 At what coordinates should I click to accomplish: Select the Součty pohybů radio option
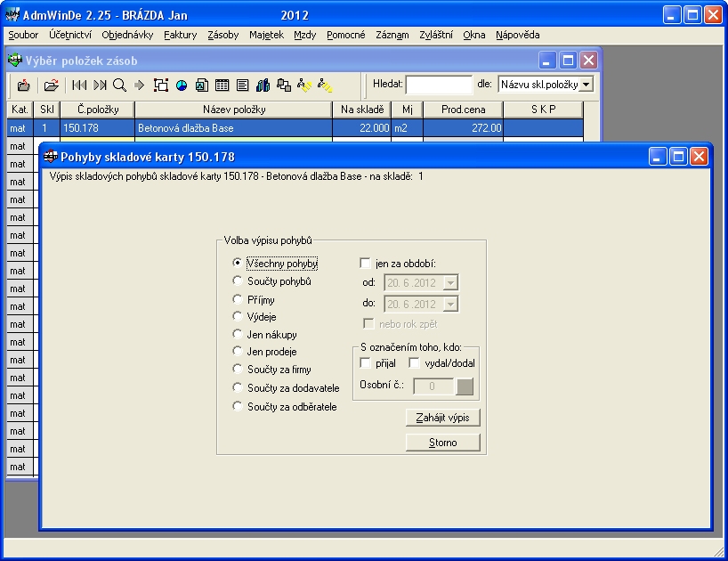pyautogui.click(x=238, y=280)
